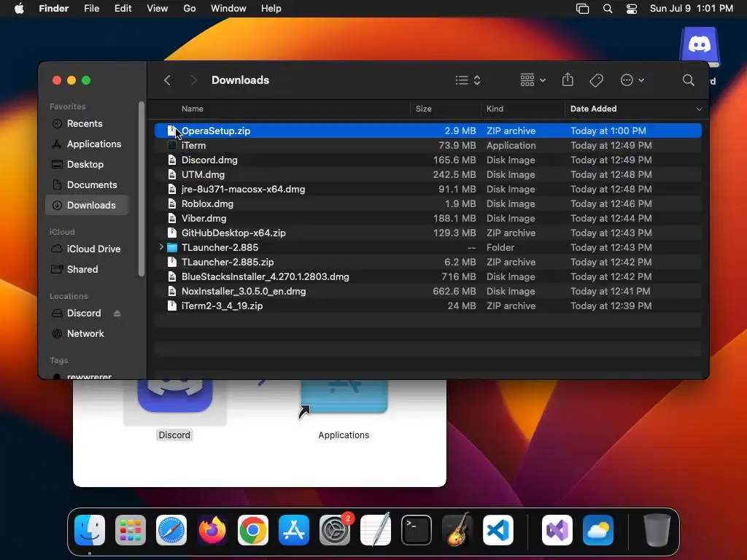
Task: Open Spotlight search in menu bar
Action: (608, 9)
